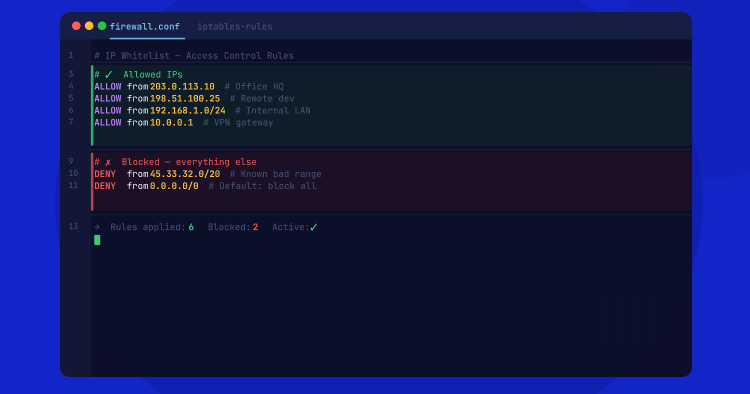Click the ALLOW keyword on the Office HQ line
The image size is (750, 394).
coord(108,87)
